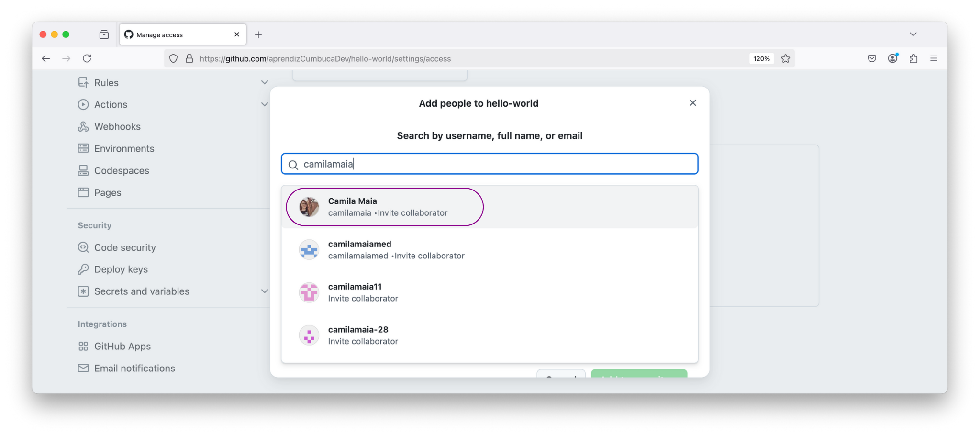
Task: Click camilamaia11 avatar thumbnail
Action: [309, 292]
